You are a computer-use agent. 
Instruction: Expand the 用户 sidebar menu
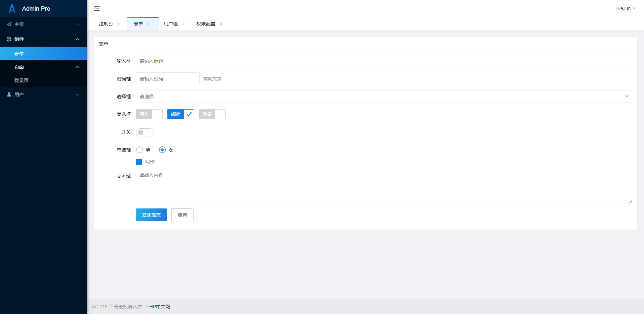(x=44, y=95)
